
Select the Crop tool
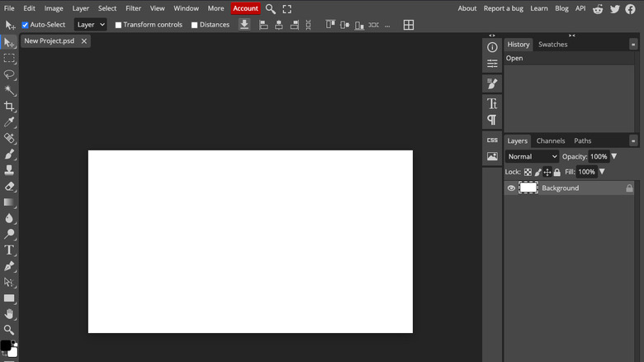[x=9, y=107]
